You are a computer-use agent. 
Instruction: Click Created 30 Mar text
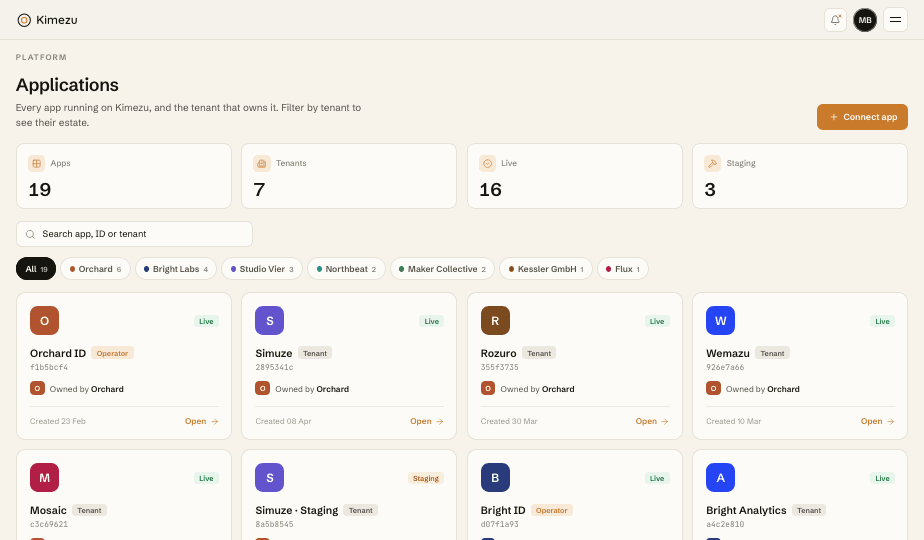point(509,422)
